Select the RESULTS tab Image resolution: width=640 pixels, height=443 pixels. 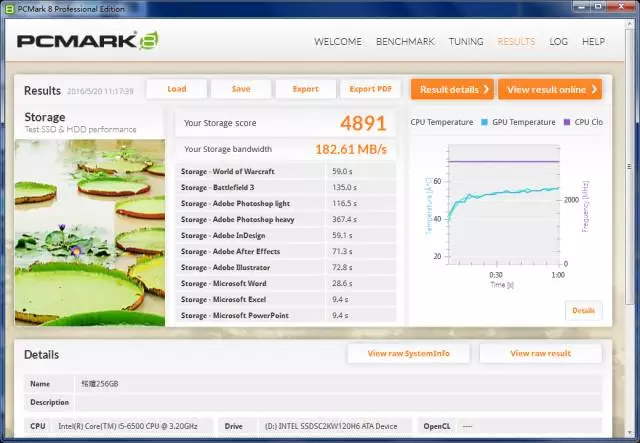tap(516, 42)
